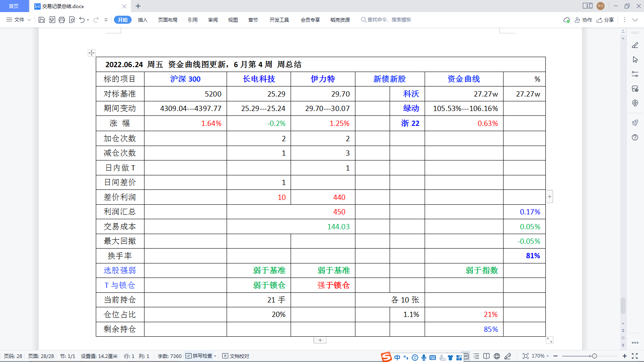This screenshot has width=644, height=362.
Task: Undo the last action
Action: coord(82,19)
